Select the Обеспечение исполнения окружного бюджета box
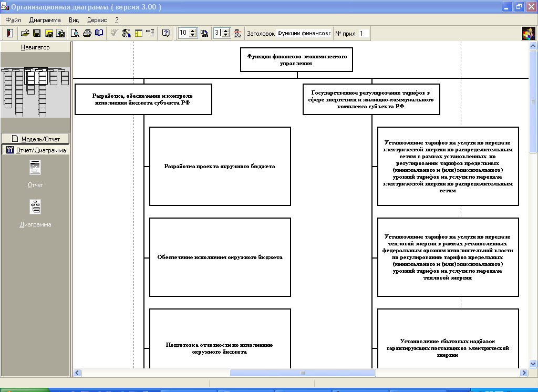The image size is (538, 392). pos(220,257)
